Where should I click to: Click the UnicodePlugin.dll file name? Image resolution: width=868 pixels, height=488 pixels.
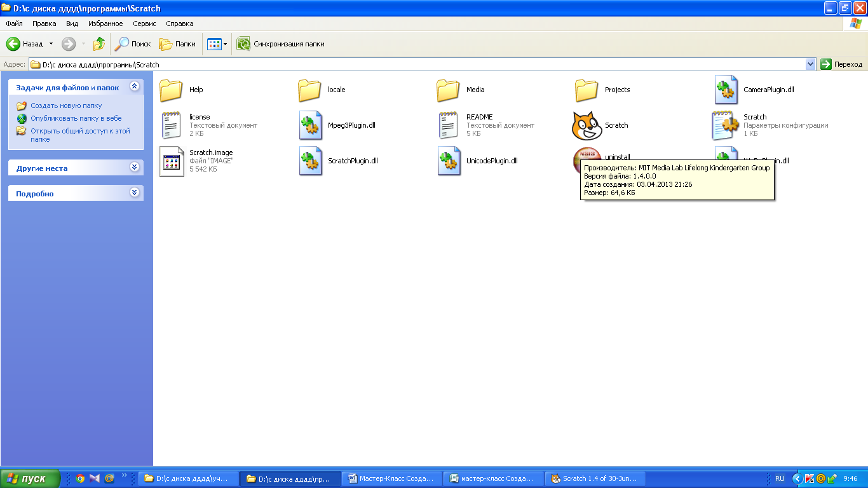pos(492,161)
